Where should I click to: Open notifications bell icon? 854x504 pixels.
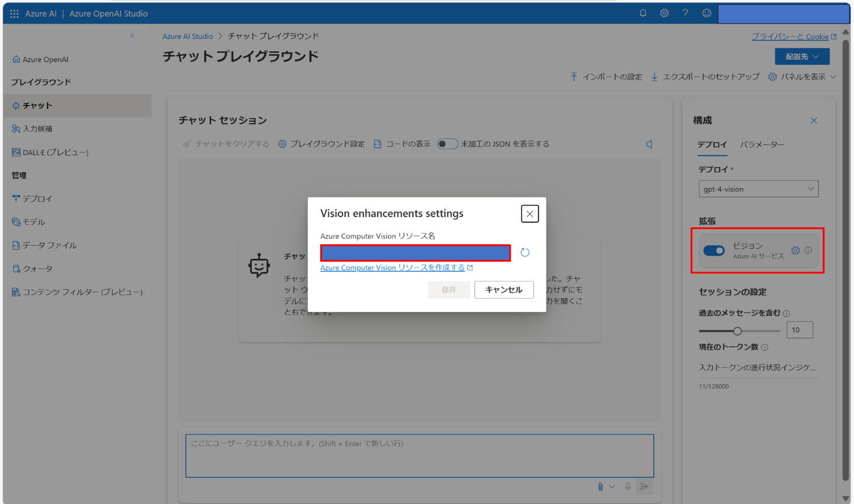coord(643,13)
